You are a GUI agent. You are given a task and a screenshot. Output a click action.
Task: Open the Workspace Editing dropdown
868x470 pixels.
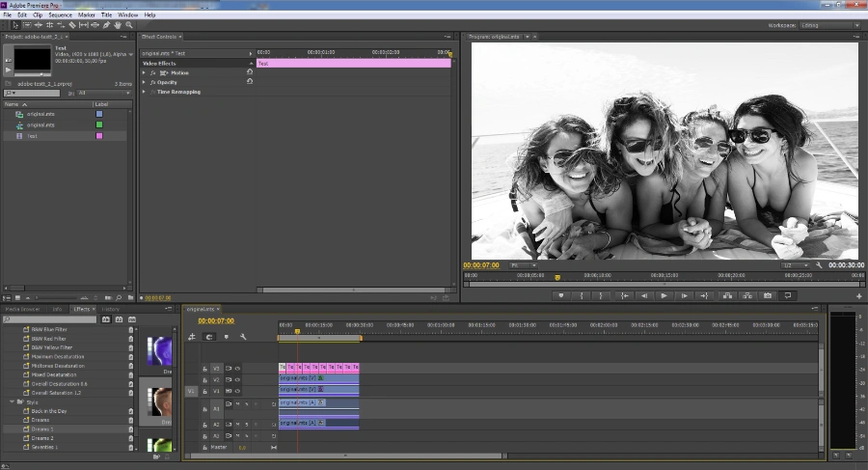tap(829, 25)
